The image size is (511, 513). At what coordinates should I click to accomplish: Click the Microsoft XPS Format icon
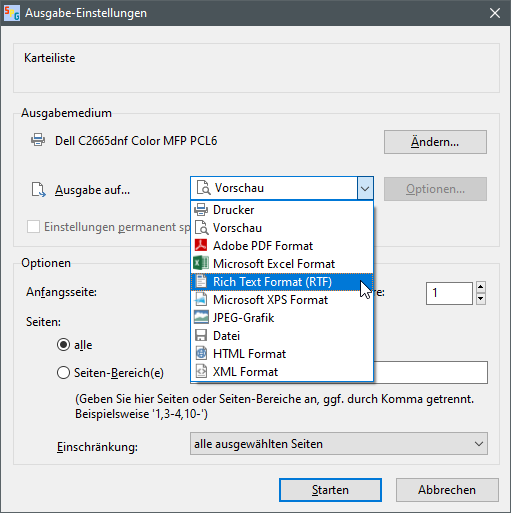[201, 299]
